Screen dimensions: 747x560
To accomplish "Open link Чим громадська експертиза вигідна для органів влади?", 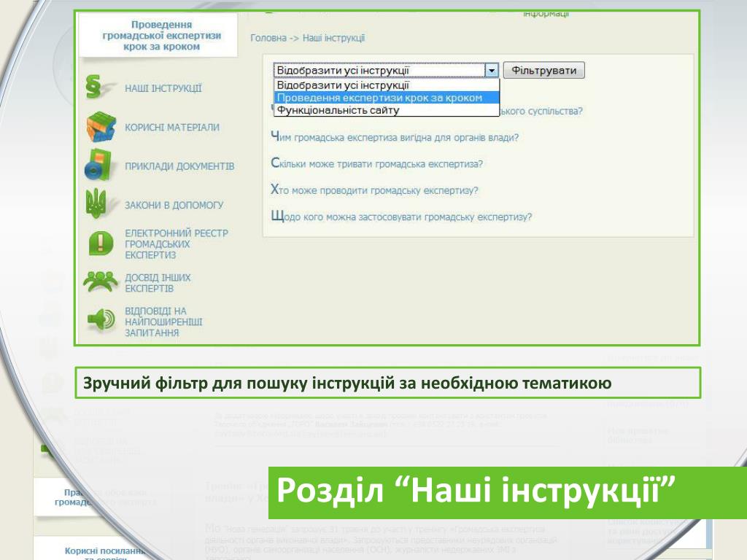I will [x=395, y=137].
